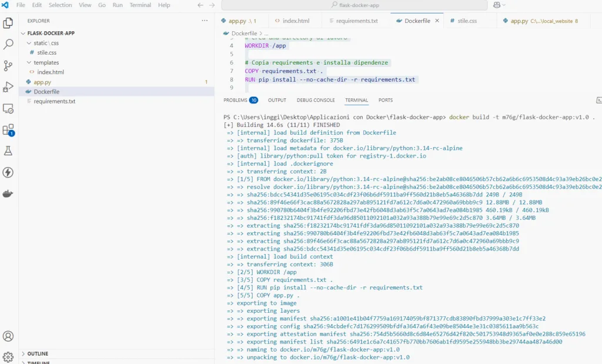Open the File menu
The image size is (602, 364).
point(21,5)
